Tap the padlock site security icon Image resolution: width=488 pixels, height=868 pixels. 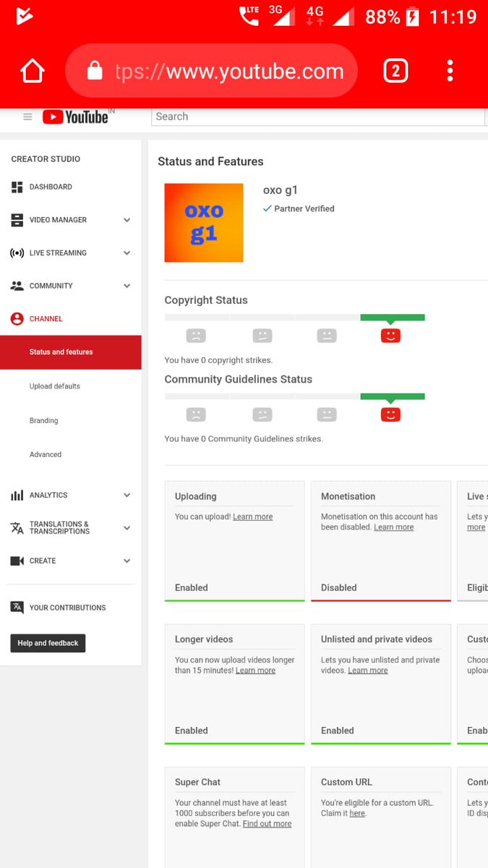point(95,71)
